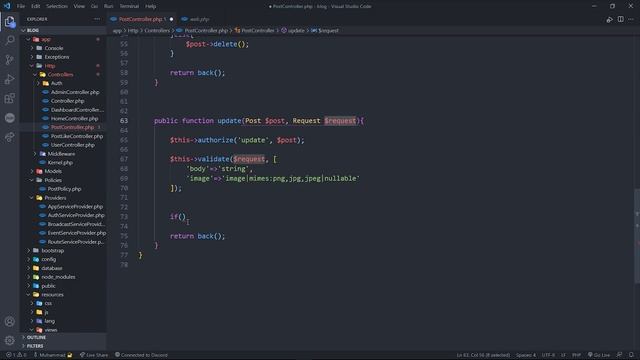Place cursor on line 73 if() statement

(178, 217)
